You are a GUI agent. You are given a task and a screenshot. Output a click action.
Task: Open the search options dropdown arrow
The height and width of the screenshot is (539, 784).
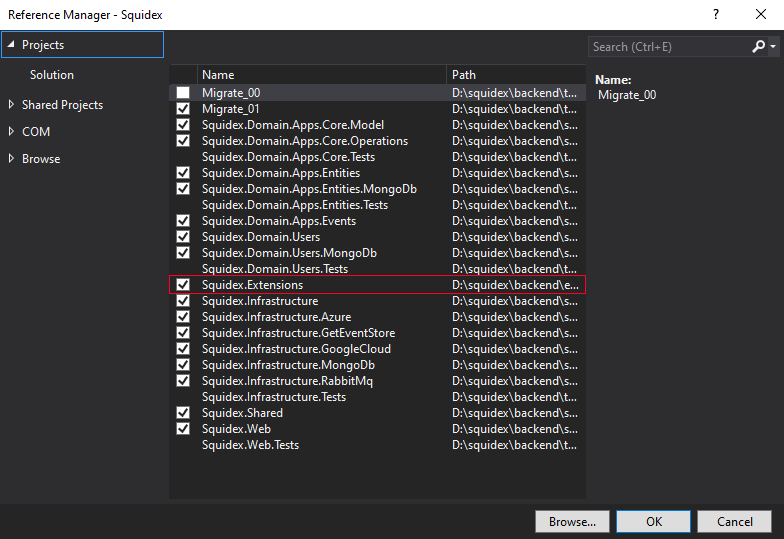[773, 46]
